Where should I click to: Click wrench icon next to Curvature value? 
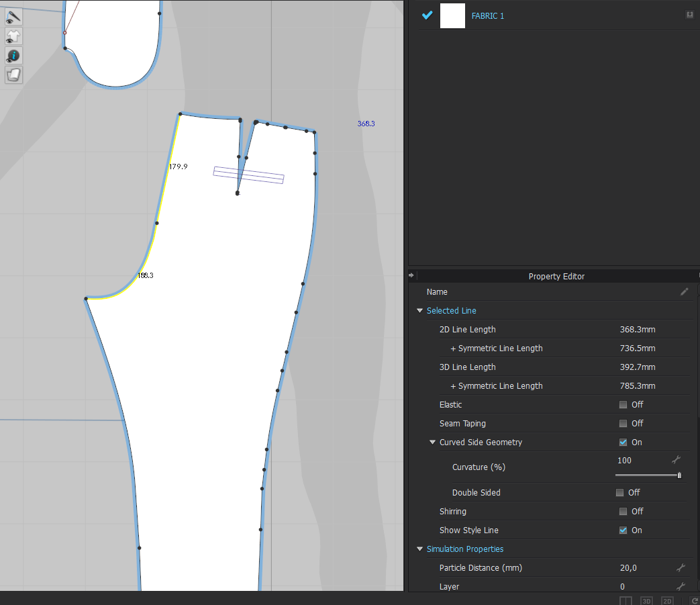click(x=677, y=460)
